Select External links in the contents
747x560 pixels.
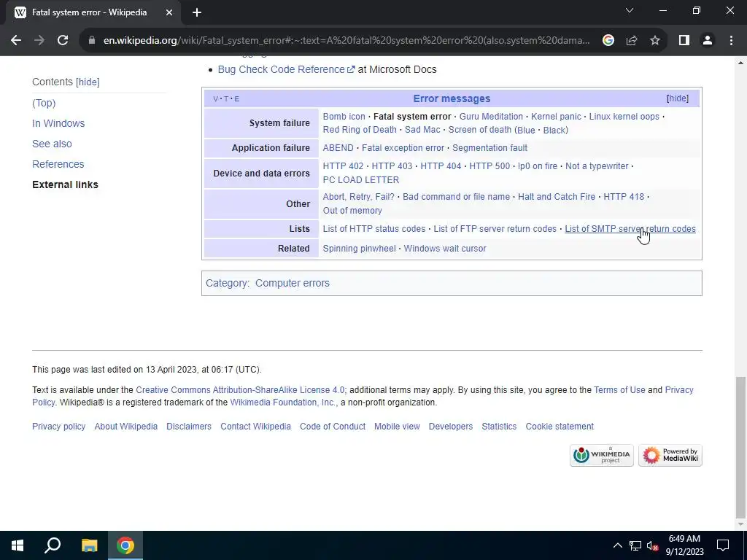click(65, 184)
